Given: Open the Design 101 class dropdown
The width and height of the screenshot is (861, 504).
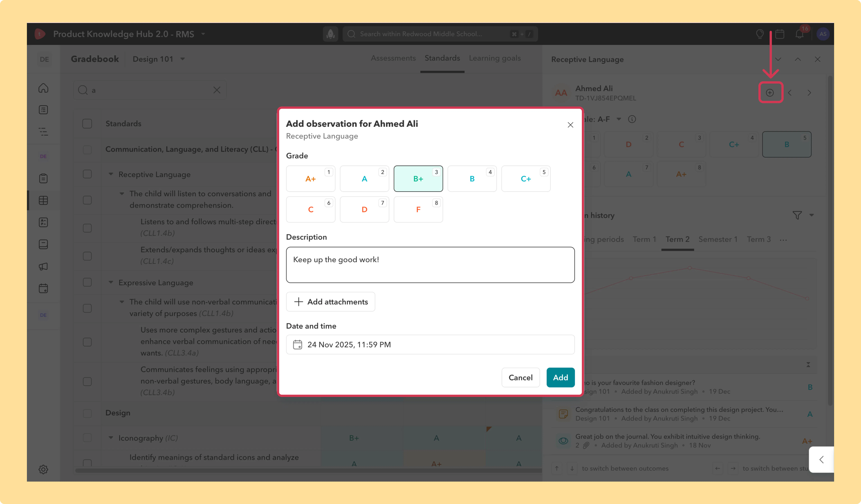Looking at the screenshot, I should (183, 59).
